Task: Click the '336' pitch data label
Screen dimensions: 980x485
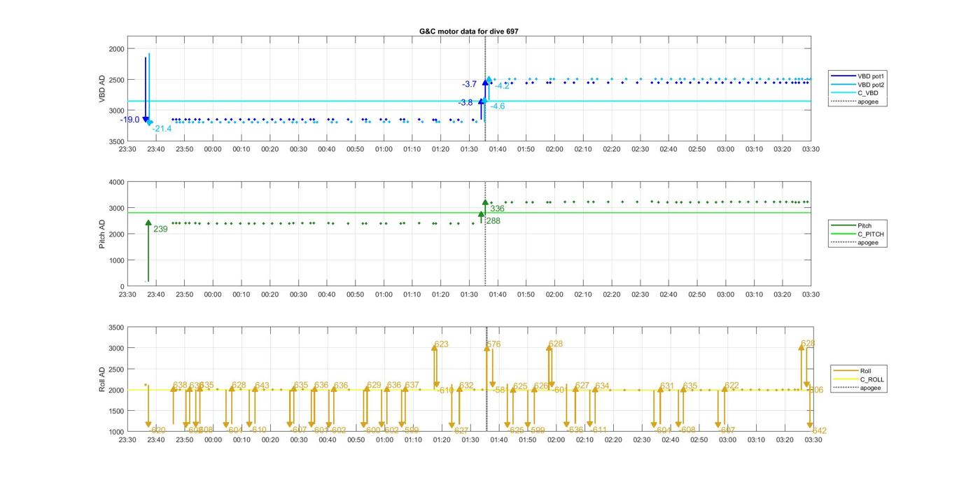Action: 497,209
